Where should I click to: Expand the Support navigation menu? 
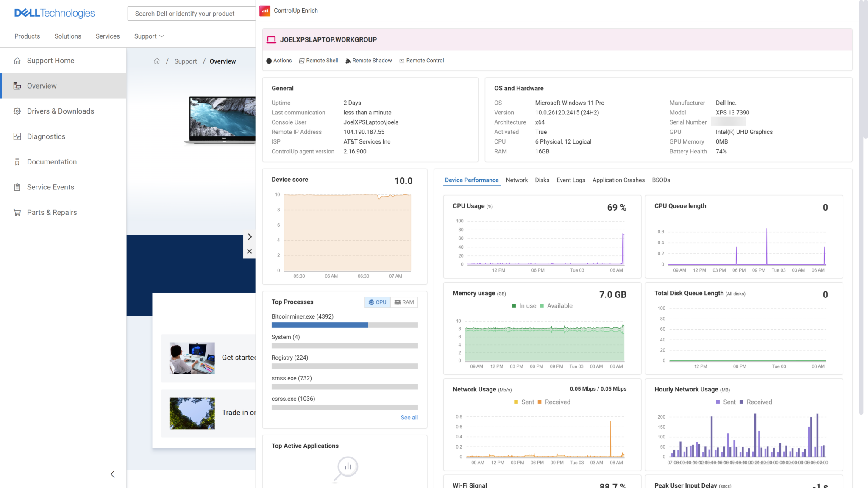[x=148, y=36]
